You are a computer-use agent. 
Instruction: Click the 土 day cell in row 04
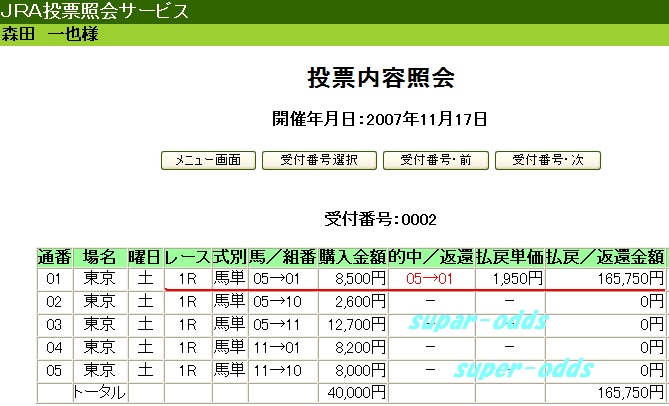pyautogui.click(x=145, y=348)
